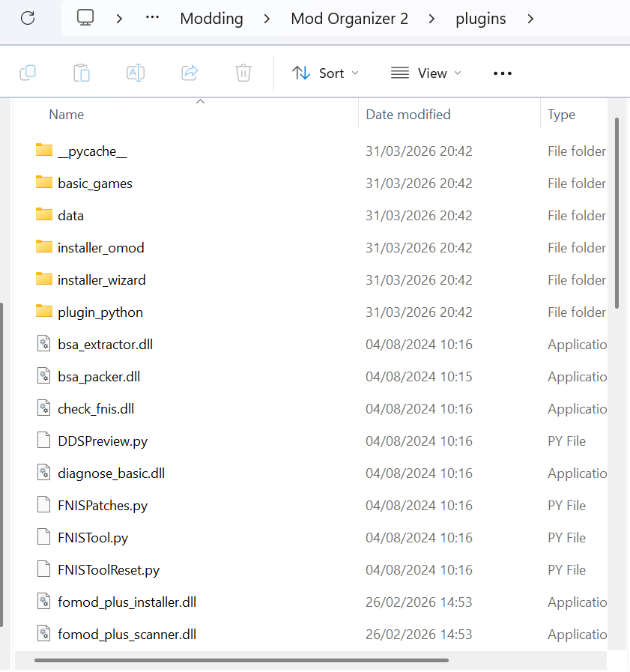Select file name check_fnis.dll
This screenshot has width=630, height=672.
pyautogui.click(x=96, y=408)
